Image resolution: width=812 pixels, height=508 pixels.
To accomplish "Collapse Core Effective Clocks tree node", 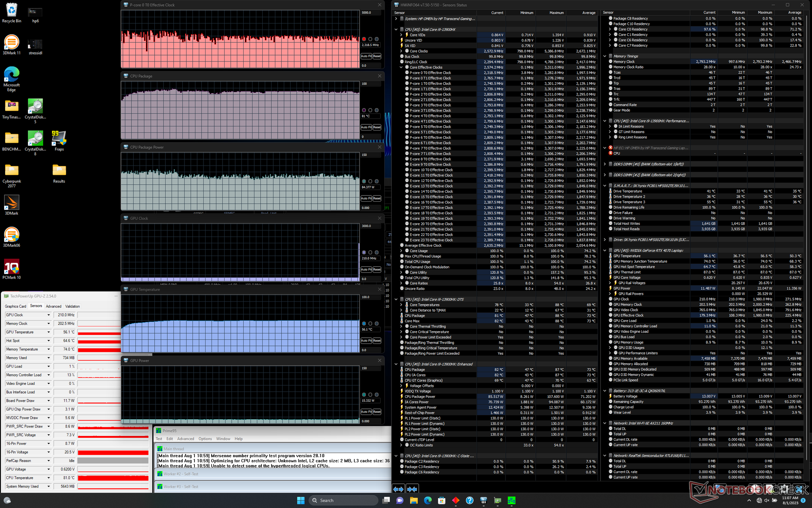I will 401,67.
